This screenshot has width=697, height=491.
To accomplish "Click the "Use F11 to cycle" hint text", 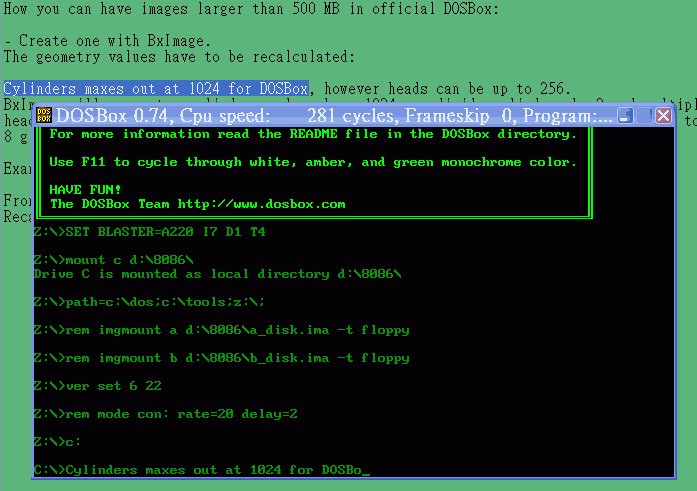I will (313, 162).
